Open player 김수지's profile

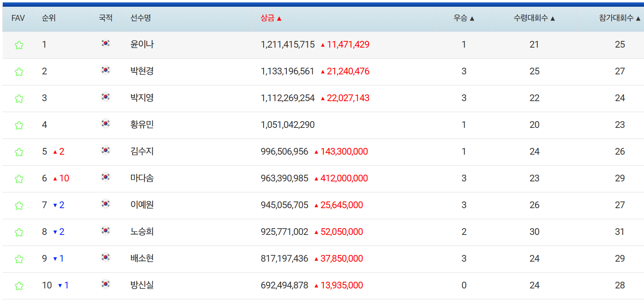tap(142, 151)
